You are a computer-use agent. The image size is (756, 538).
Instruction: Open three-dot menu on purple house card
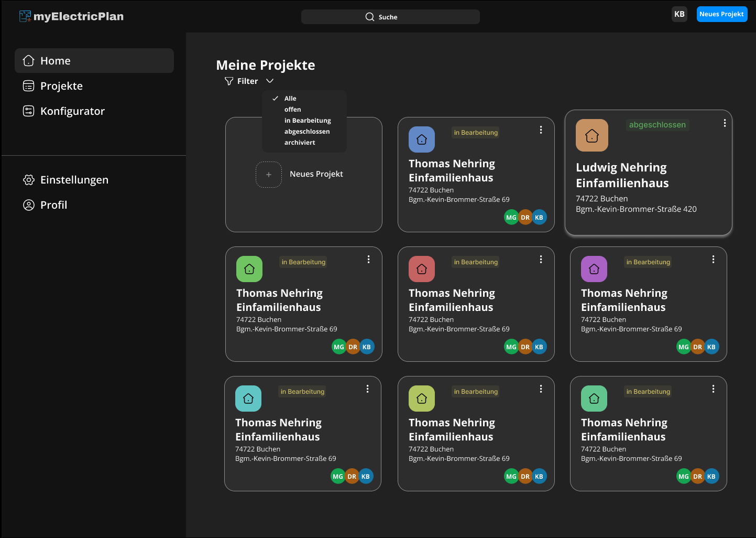point(713,259)
